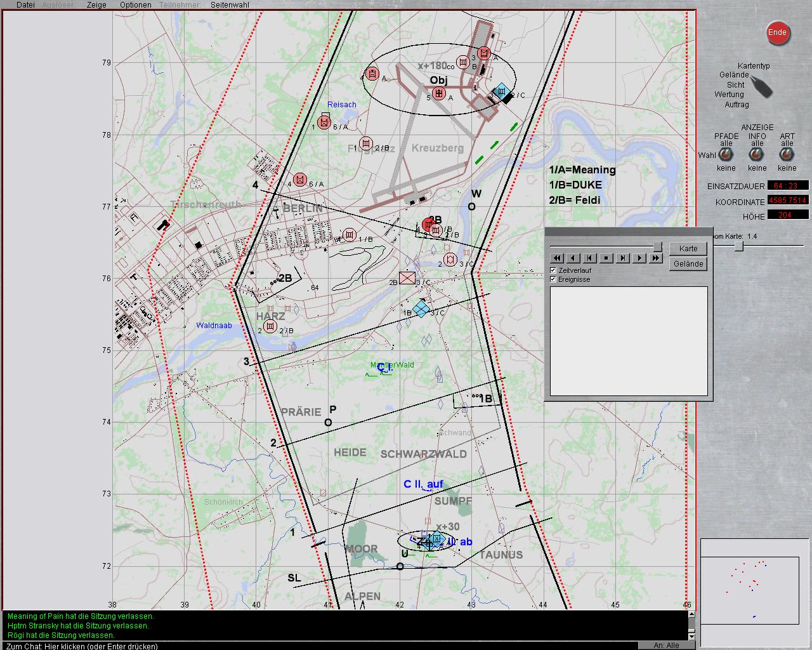812x650 pixels.
Task: Open the Optionen menu
Action: 135,4
